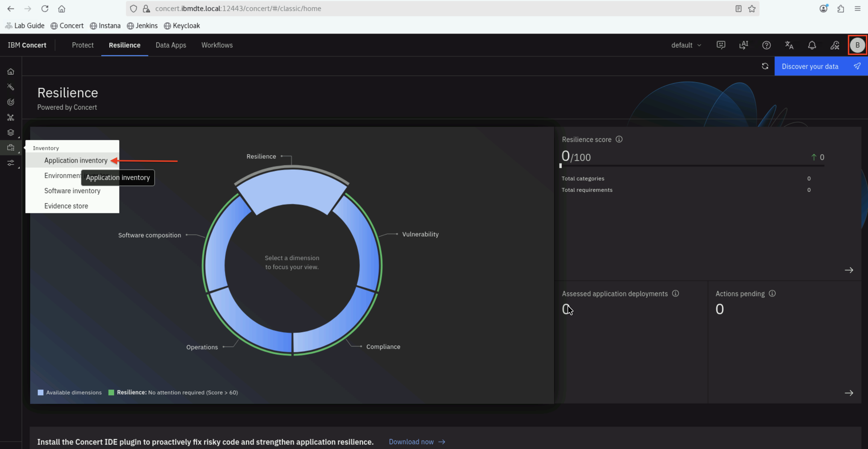The height and width of the screenshot is (449, 868).
Task: Click the magic wand icon in left sidebar
Action: point(11,87)
